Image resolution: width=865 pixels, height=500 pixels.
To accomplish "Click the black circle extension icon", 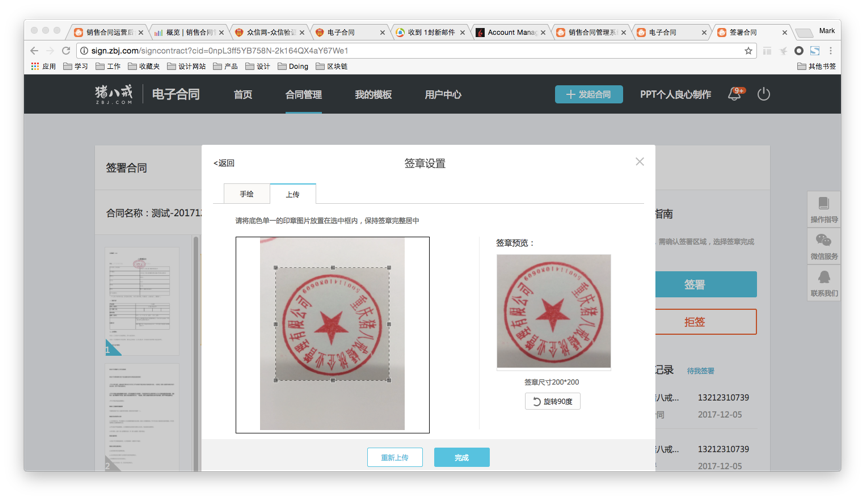I will 798,51.
